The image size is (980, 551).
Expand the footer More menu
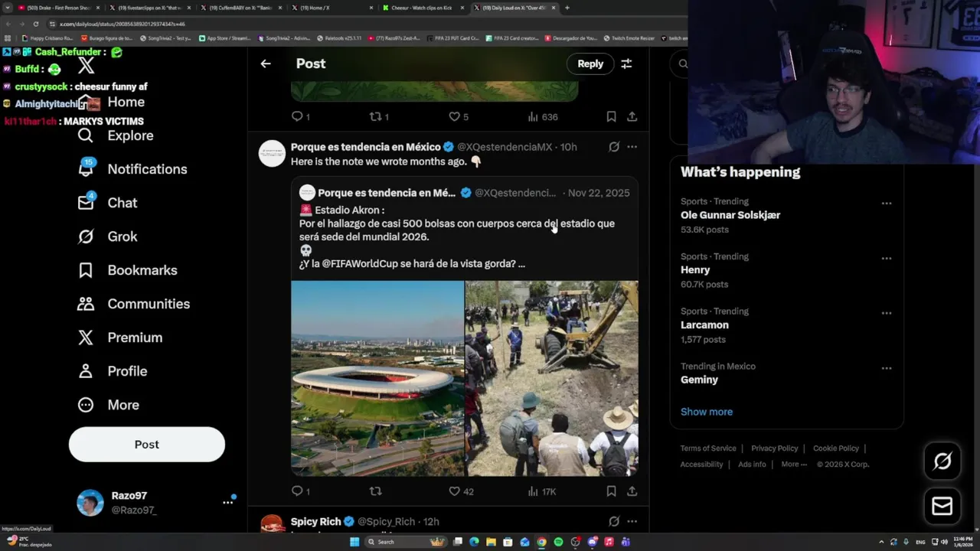793,465
